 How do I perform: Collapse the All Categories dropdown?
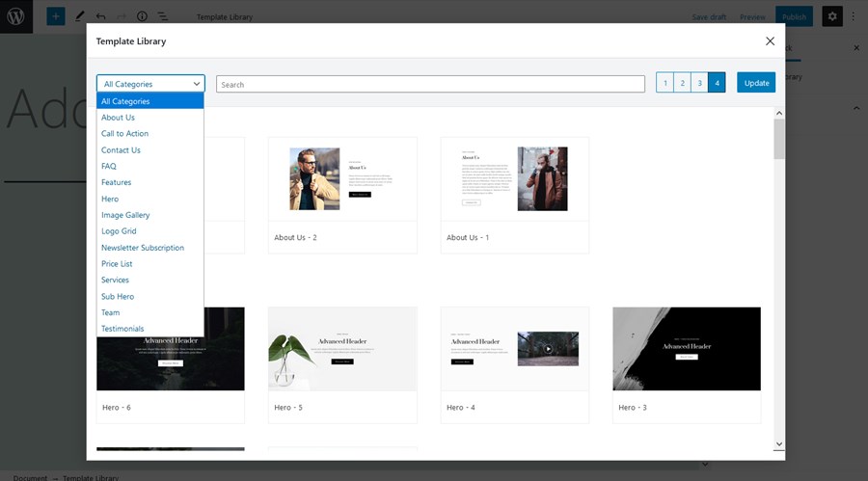click(150, 84)
